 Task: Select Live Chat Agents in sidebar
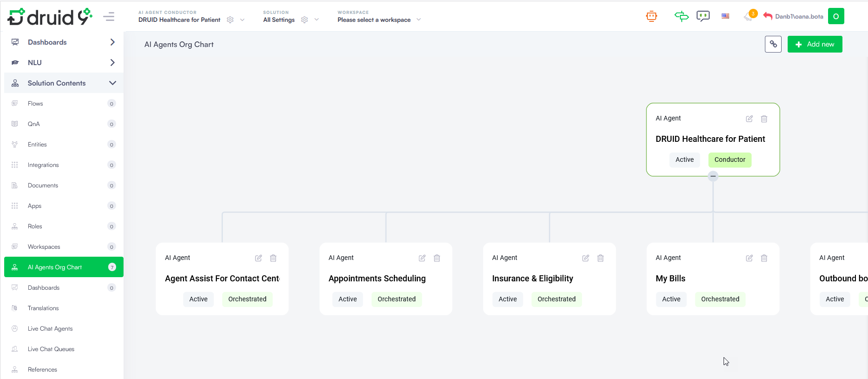pos(50,329)
